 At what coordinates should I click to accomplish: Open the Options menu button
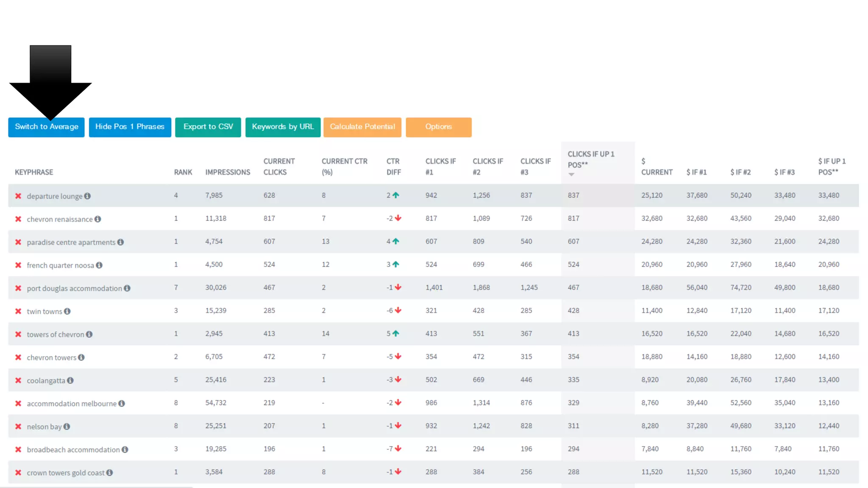click(x=438, y=127)
